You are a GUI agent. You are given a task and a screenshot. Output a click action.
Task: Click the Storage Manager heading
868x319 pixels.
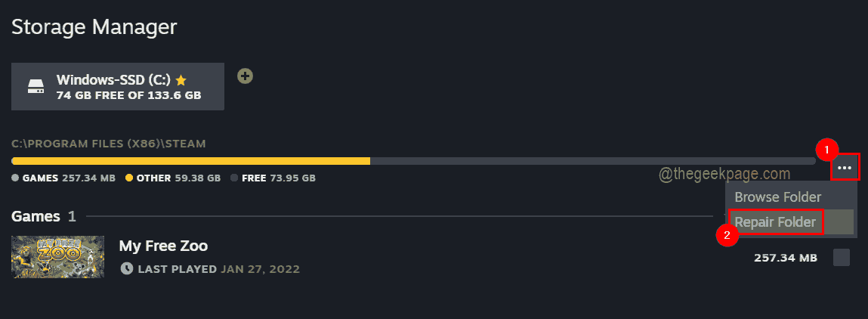94,27
